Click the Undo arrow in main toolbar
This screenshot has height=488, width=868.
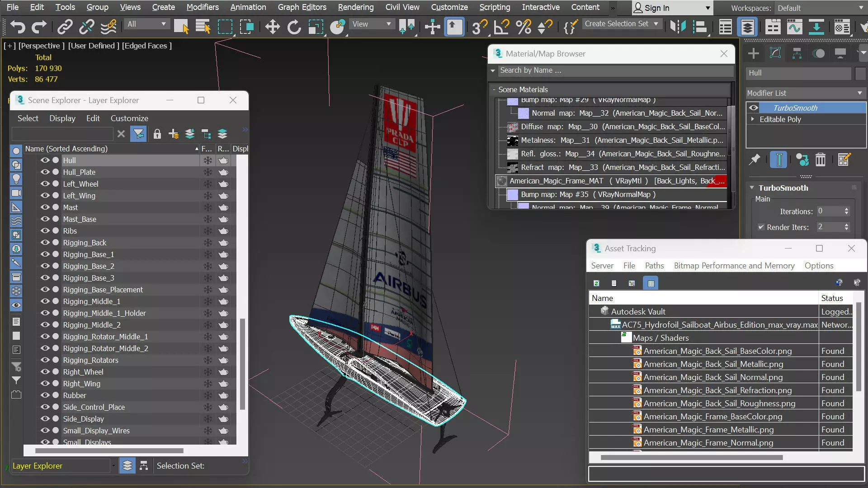pyautogui.click(x=18, y=27)
